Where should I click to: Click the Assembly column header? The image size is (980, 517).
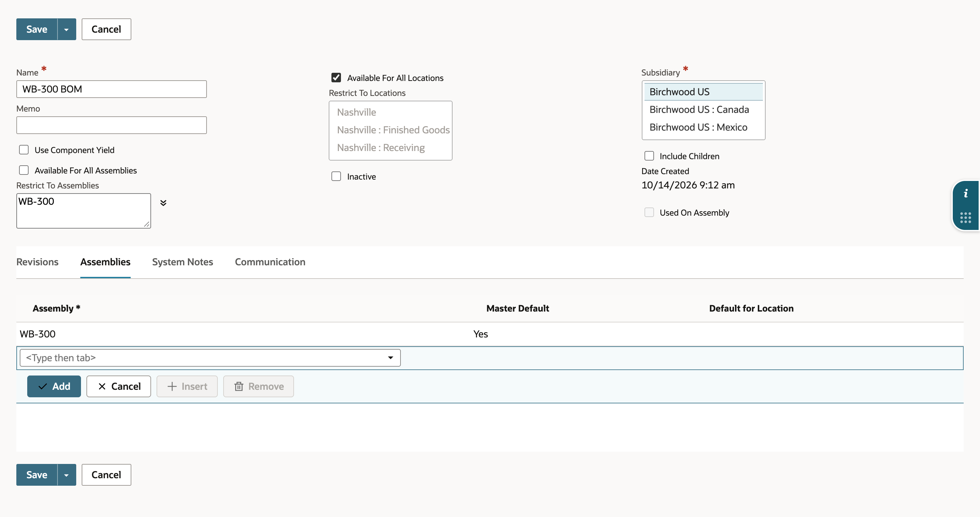point(56,308)
